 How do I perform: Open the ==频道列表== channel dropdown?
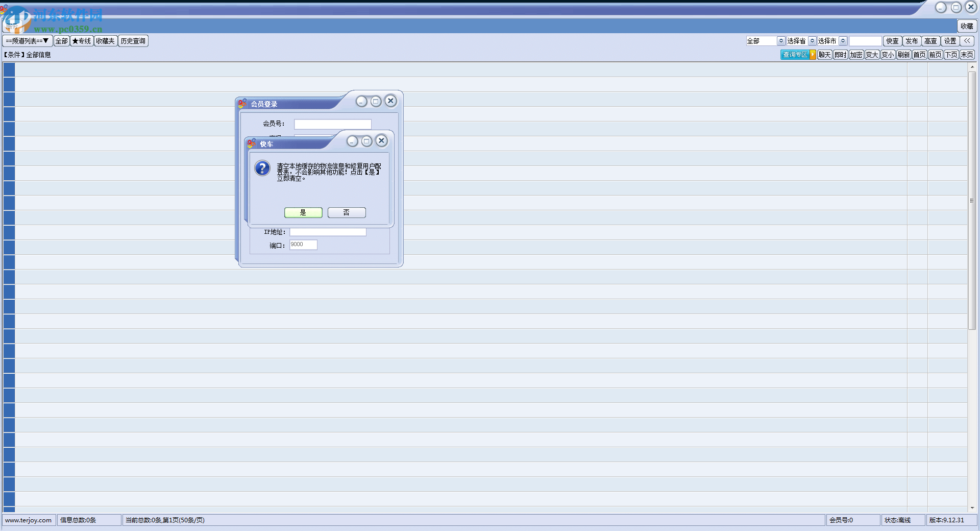tap(28, 41)
